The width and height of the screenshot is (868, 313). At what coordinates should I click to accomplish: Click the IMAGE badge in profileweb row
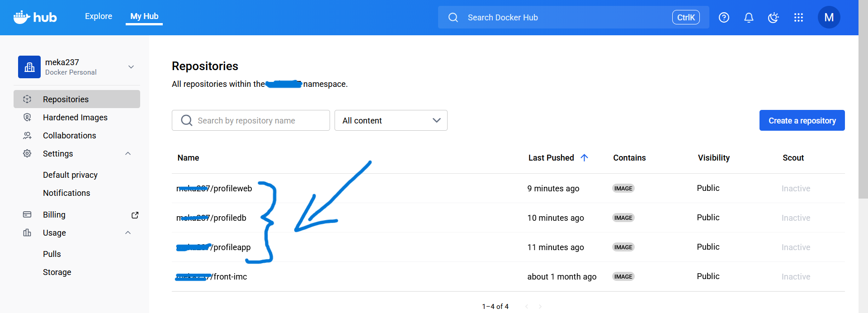coord(623,189)
